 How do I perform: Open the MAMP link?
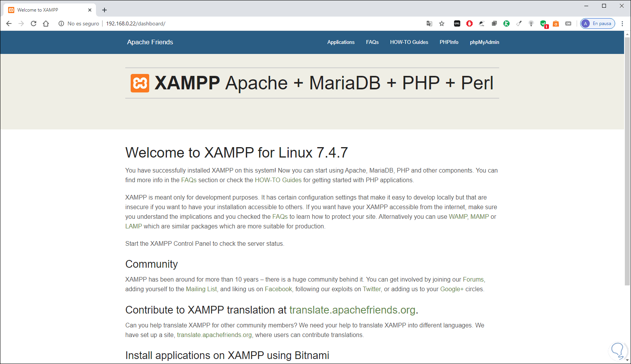(x=480, y=216)
